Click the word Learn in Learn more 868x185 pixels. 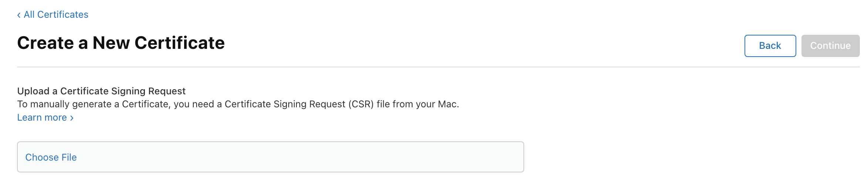click(30, 118)
